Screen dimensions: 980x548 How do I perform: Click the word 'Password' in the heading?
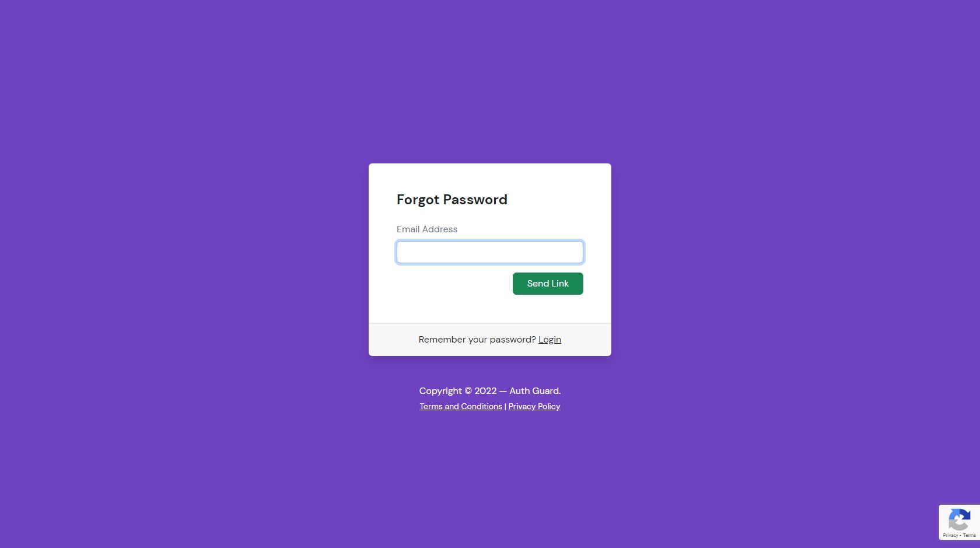pos(475,200)
